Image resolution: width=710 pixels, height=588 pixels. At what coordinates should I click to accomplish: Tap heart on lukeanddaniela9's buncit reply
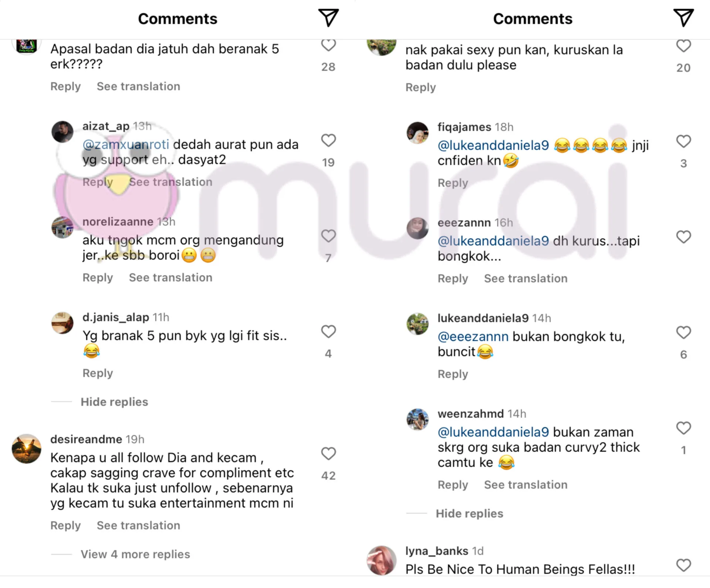click(x=683, y=333)
